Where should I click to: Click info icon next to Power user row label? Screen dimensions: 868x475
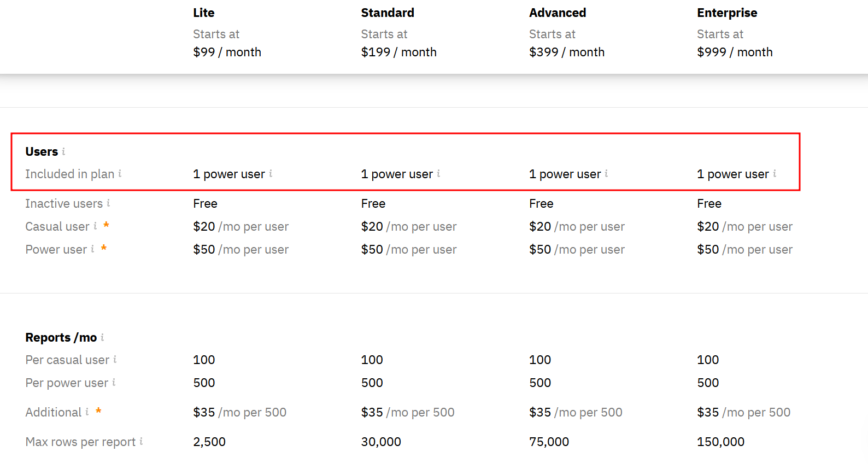coord(92,249)
